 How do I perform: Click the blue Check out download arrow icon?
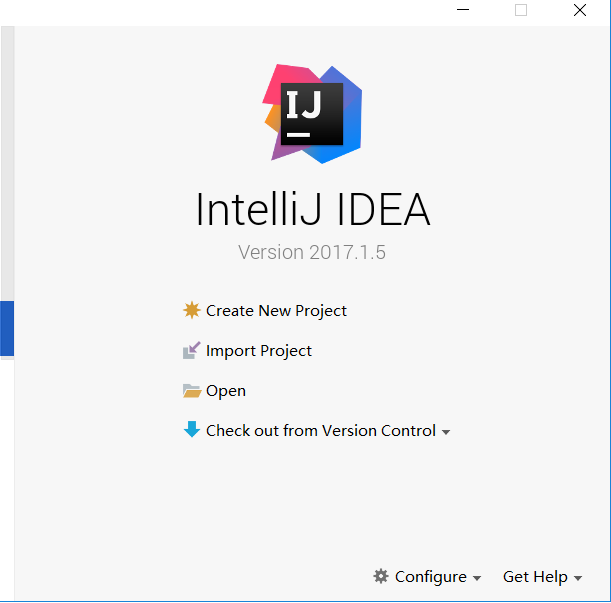tap(192, 429)
